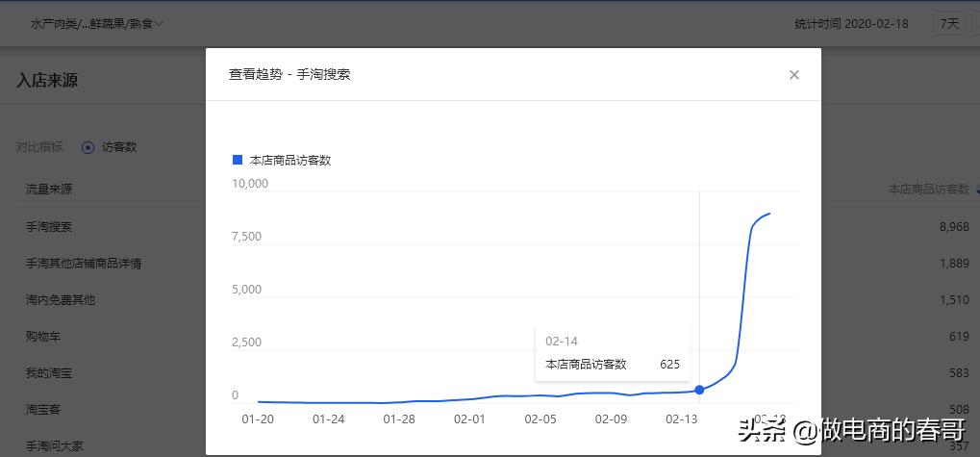Click the 8,968 visitor count value
This screenshot has width=980, height=457.
click(954, 227)
